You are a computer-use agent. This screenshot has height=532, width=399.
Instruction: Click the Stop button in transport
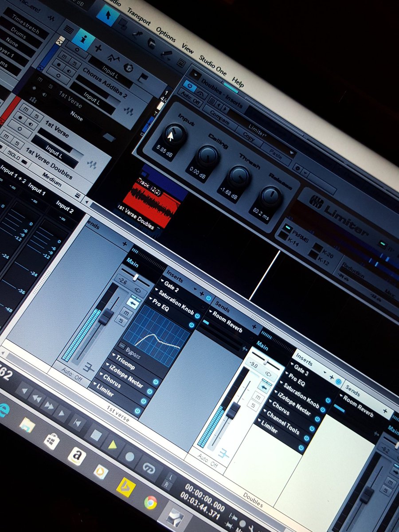(x=96, y=435)
